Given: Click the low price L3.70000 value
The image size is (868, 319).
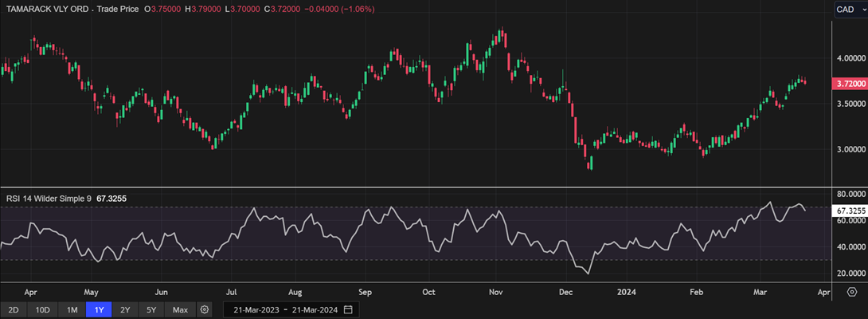Looking at the screenshot, I should [x=243, y=10].
